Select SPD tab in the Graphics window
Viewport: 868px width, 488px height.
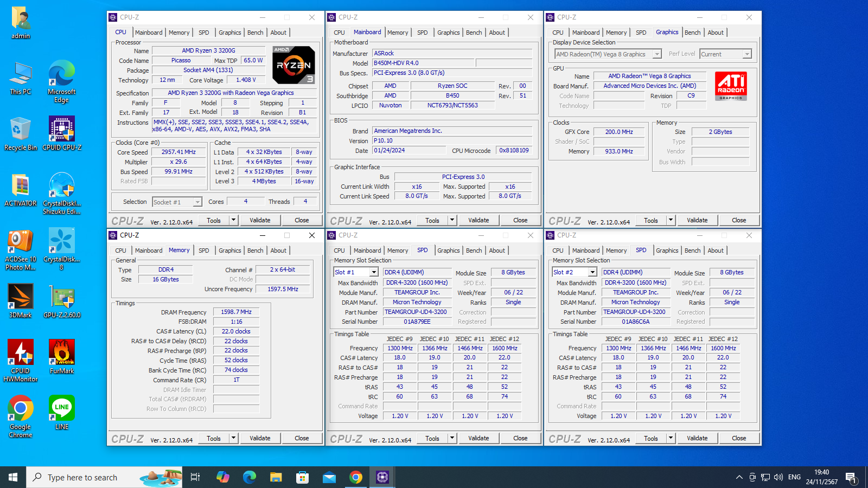[641, 33]
